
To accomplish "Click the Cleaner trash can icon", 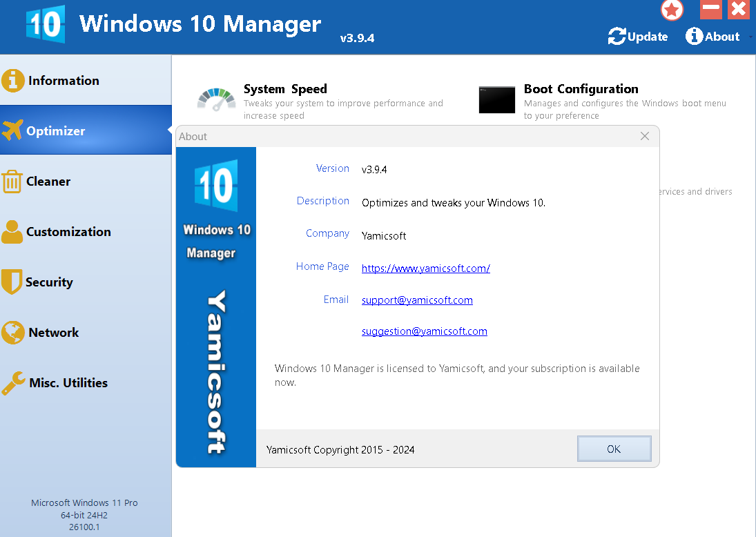I will coord(12,182).
